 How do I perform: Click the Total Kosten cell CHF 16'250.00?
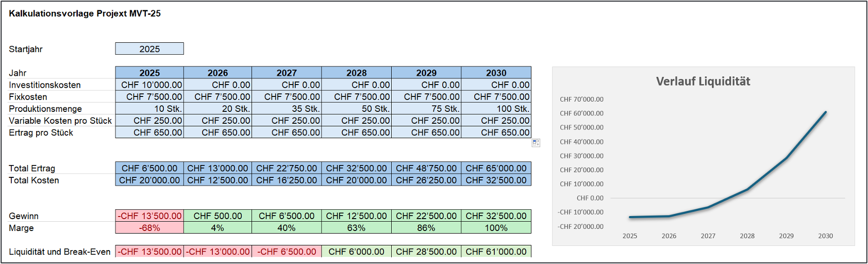[287, 180]
